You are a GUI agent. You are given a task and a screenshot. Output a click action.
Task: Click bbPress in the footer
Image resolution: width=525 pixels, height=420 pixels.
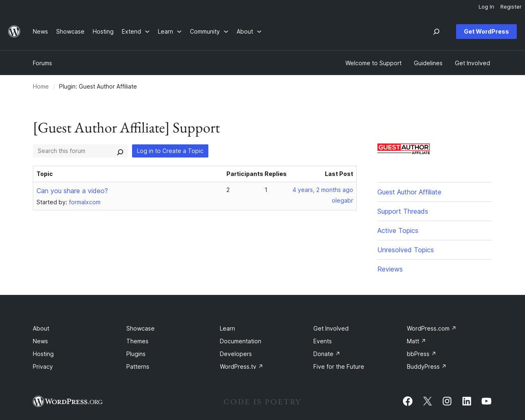point(421,354)
